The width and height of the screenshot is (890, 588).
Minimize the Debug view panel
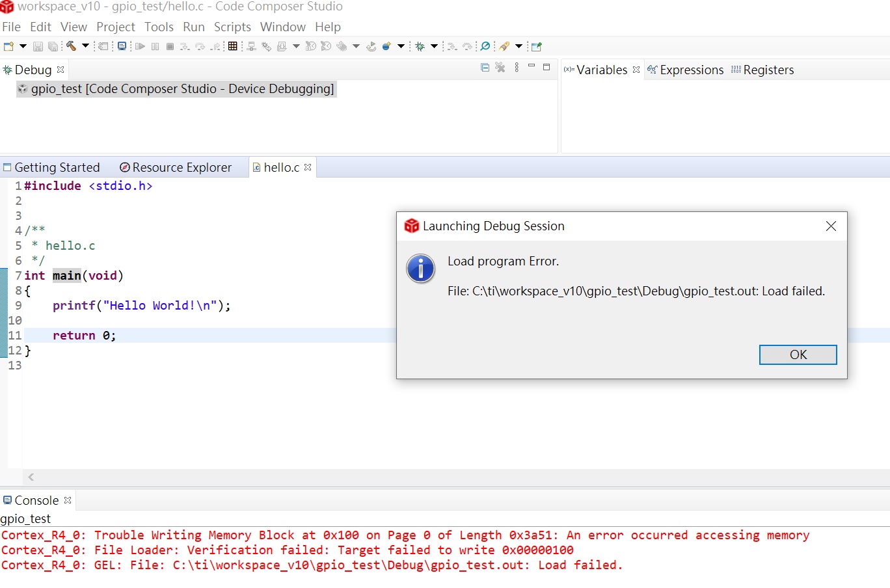click(532, 66)
